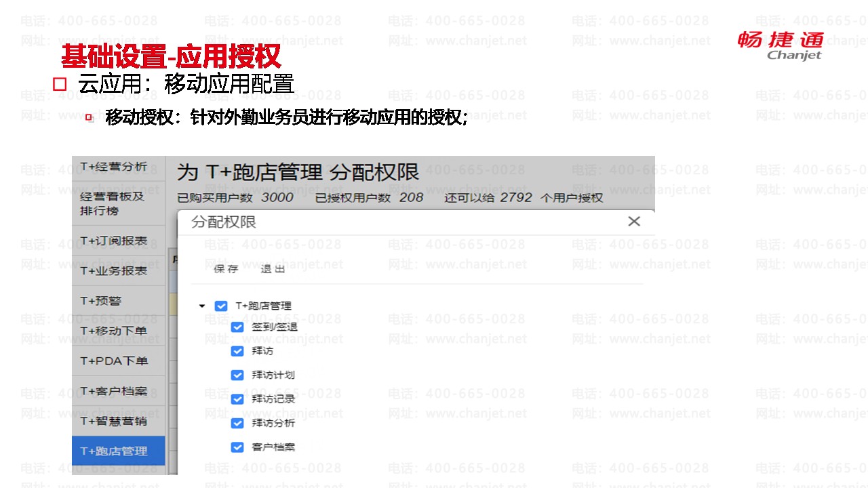This screenshot has width=868, height=488.
Task: Open T+客户档案 in the sidebar
Action: point(119,391)
